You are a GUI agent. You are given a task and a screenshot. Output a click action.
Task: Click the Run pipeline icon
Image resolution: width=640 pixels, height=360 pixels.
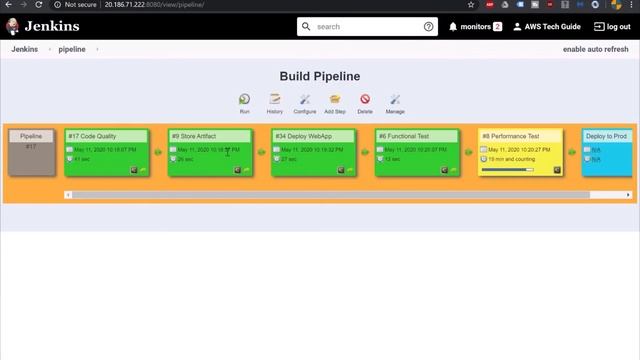coord(244,99)
